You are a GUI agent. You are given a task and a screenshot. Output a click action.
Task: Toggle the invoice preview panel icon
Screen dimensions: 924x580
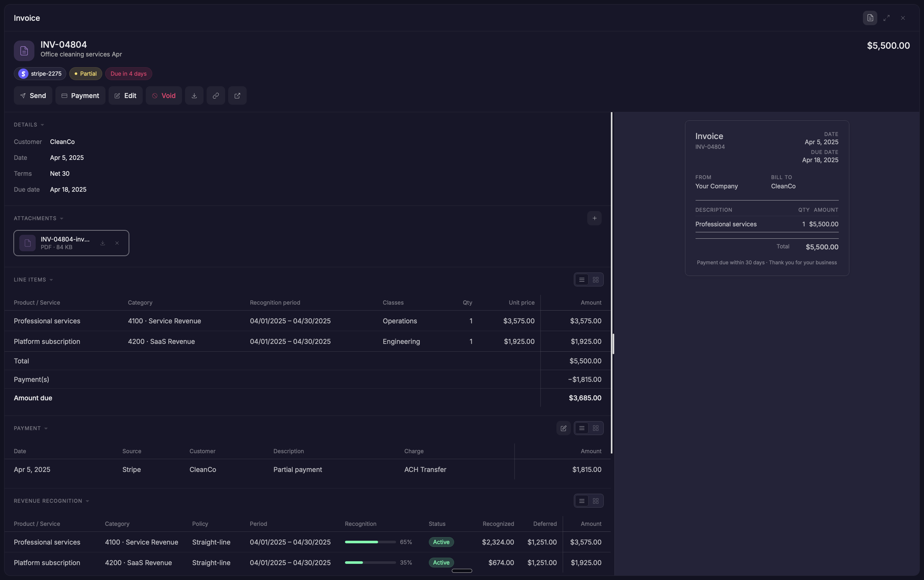click(x=870, y=18)
